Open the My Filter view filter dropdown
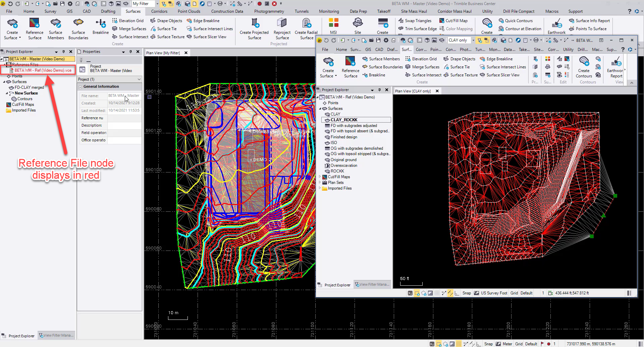The width and height of the screenshot is (644, 347). click(x=157, y=4)
